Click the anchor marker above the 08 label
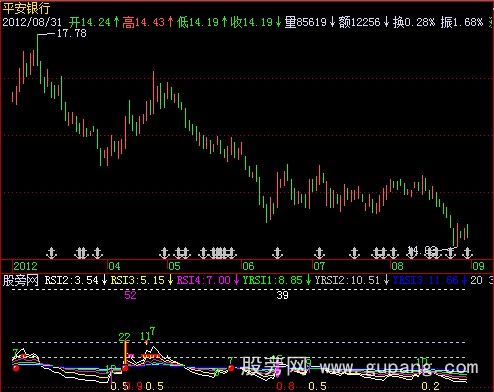This screenshot has height=392, width=494. click(394, 253)
